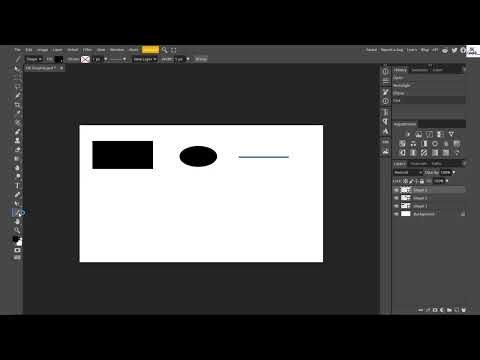The height and width of the screenshot is (360, 480).
Task: Select the Clone Stamp tool
Action: click(17, 141)
